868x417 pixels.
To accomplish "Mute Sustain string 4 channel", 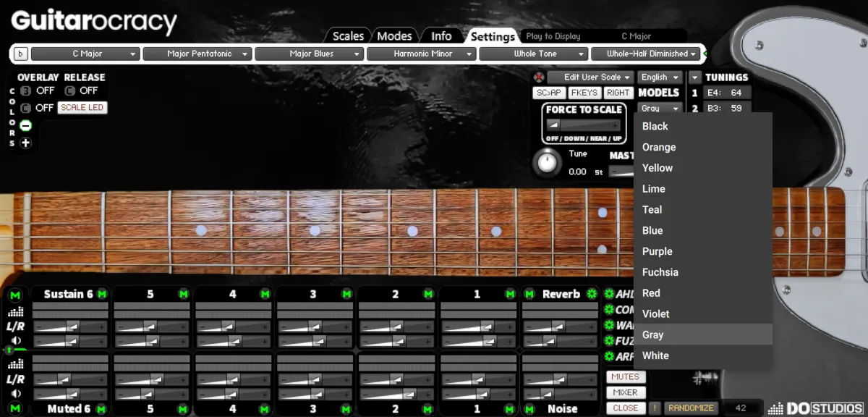I will coord(265,294).
